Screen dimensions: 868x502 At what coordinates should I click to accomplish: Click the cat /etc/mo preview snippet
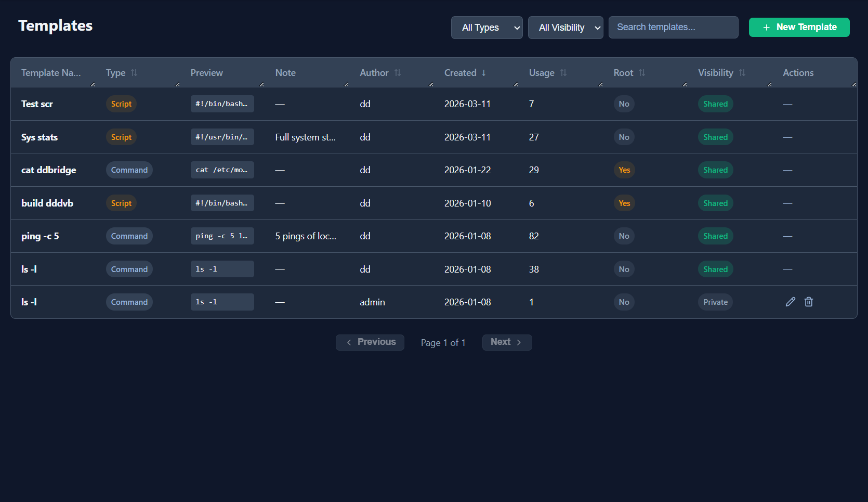click(x=222, y=170)
